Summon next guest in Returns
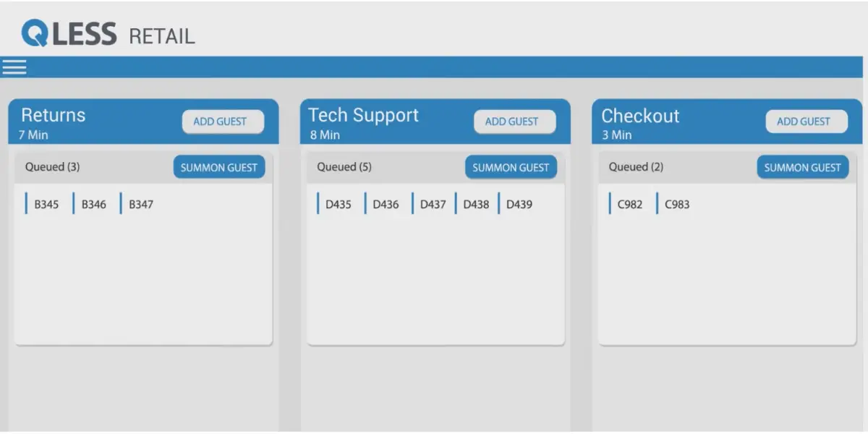The height and width of the screenshot is (434, 868). click(x=219, y=167)
